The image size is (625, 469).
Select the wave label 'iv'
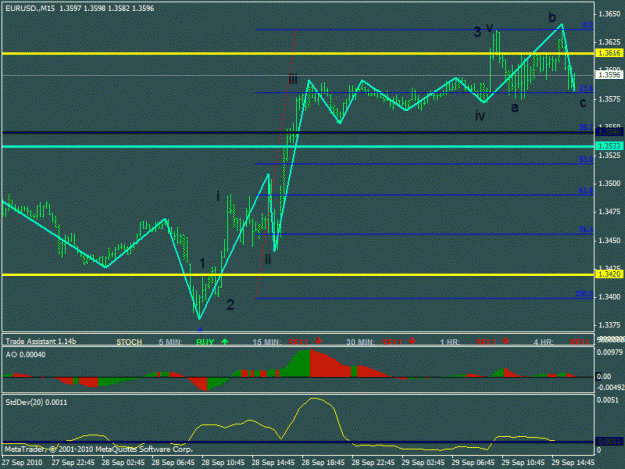[x=480, y=115]
